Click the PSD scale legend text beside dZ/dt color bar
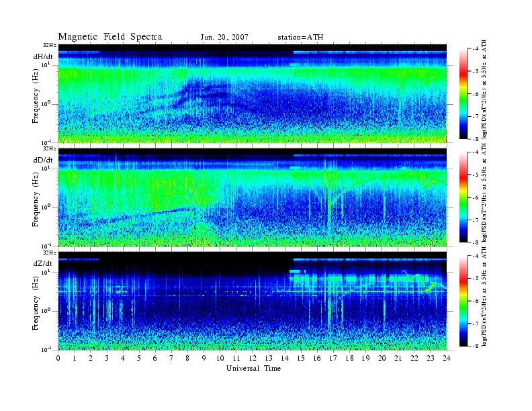The width and height of the screenshot is (532, 411). 484,296
